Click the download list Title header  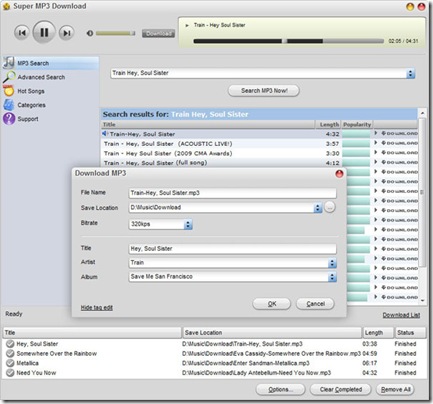(92, 333)
